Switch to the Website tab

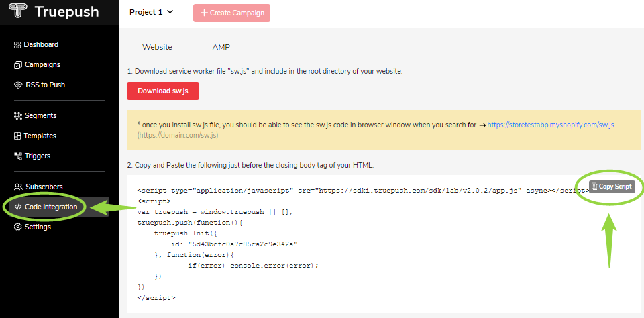click(157, 47)
